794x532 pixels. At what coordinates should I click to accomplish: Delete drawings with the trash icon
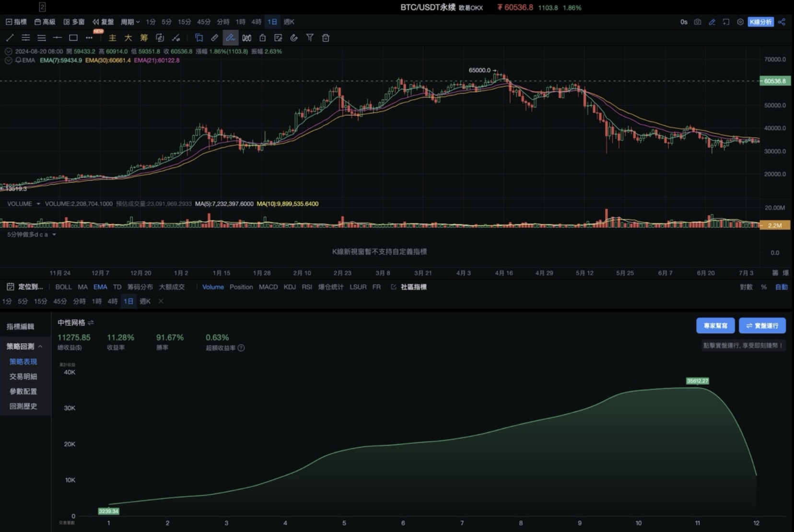[x=326, y=38]
